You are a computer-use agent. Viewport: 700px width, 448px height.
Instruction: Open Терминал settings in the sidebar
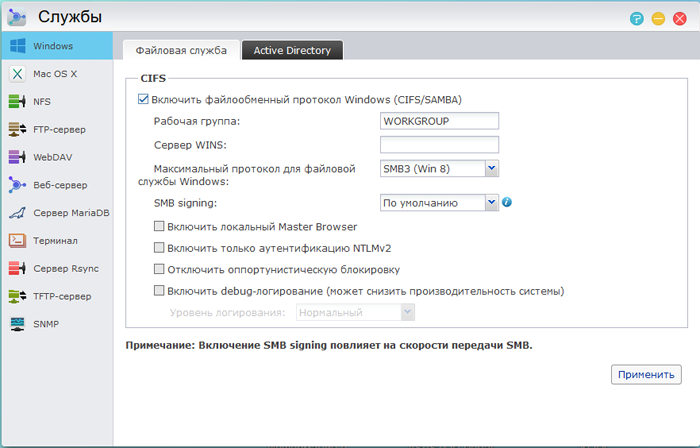tap(57, 241)
